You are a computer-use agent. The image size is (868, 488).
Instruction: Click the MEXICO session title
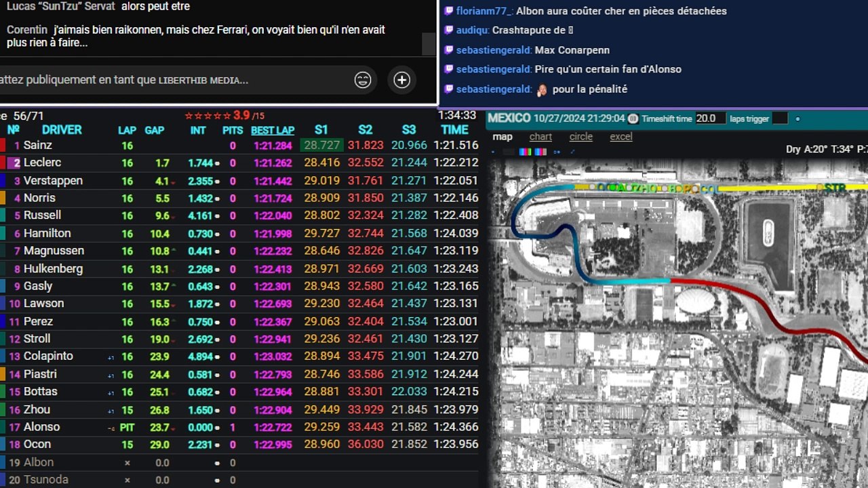tap(509, 118)
